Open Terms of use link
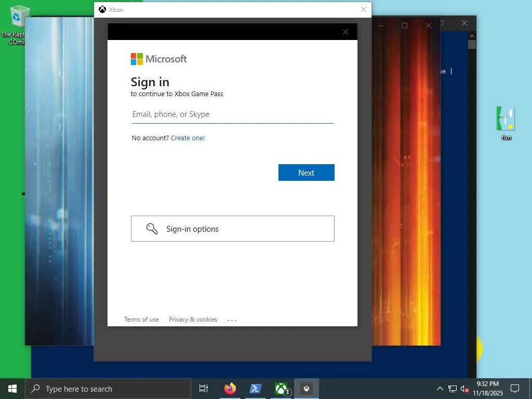The image size is (532, 399). point(141,320)
